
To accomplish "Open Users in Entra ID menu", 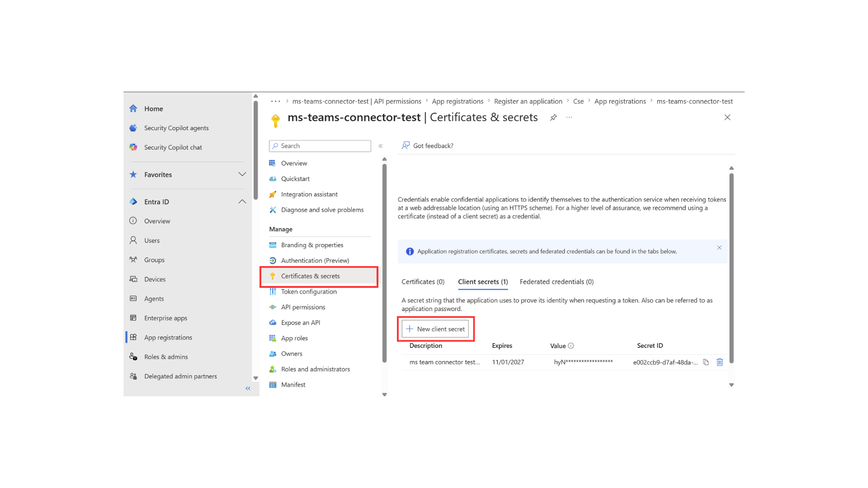I will point(152,240).
